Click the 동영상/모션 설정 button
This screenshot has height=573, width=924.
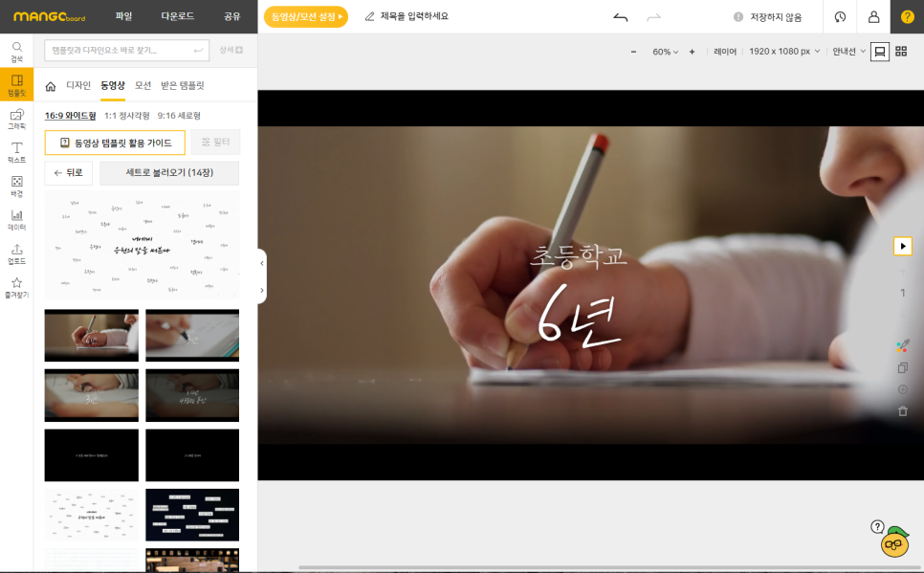pyautogui.click(x=306, y=16)
